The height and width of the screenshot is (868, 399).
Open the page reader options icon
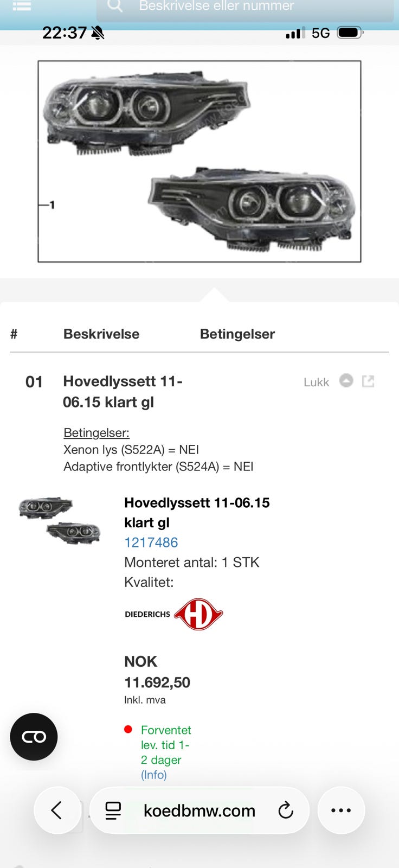click(113, 810)
